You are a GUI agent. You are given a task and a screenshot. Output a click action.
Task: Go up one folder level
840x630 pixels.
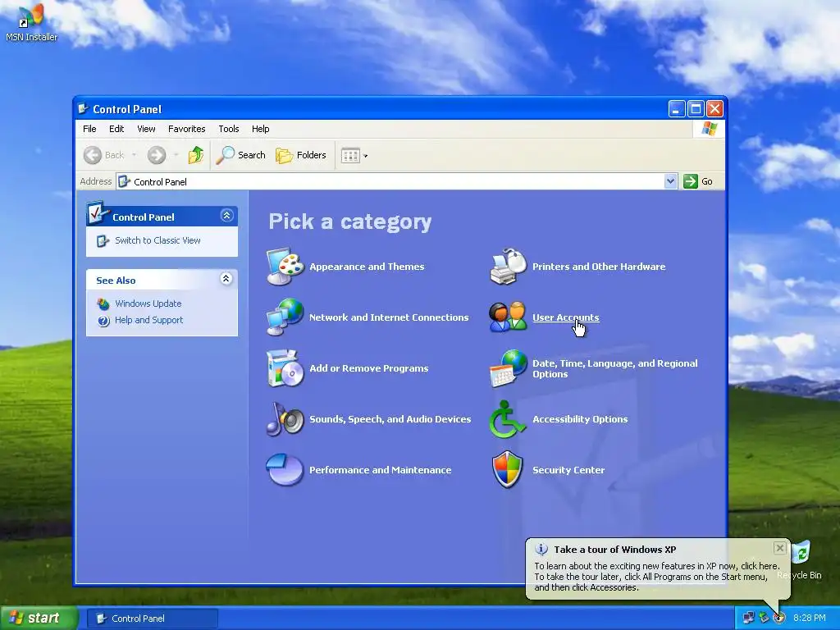pos(196,155)
